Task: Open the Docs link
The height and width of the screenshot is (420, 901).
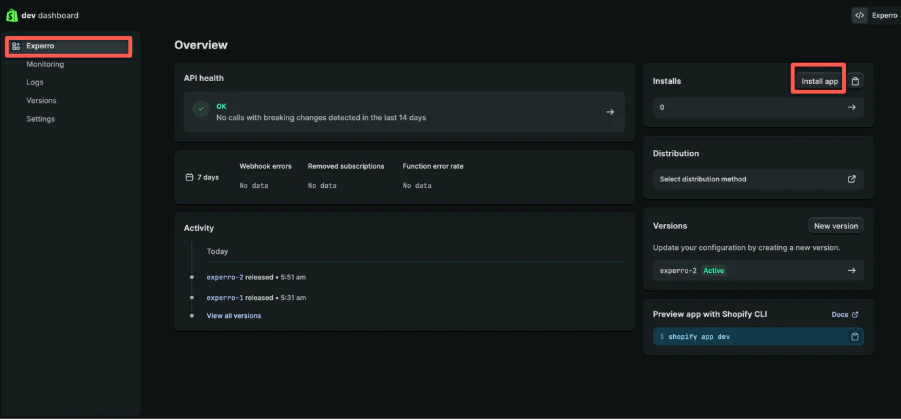Action: point(845,314)
